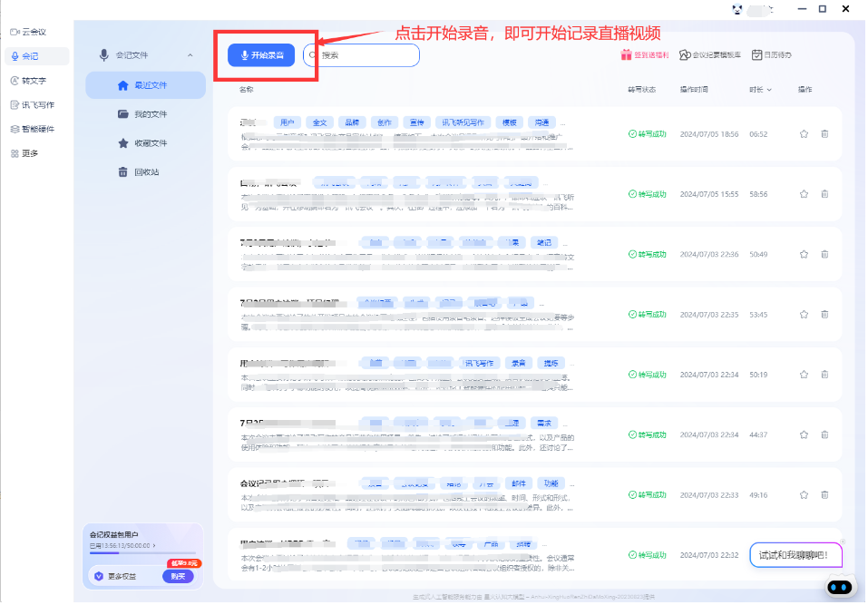868x605 pixels.
Task: Select the 最近文件 recent files tab
Action: pyautogui.click(x=146, y=85)
